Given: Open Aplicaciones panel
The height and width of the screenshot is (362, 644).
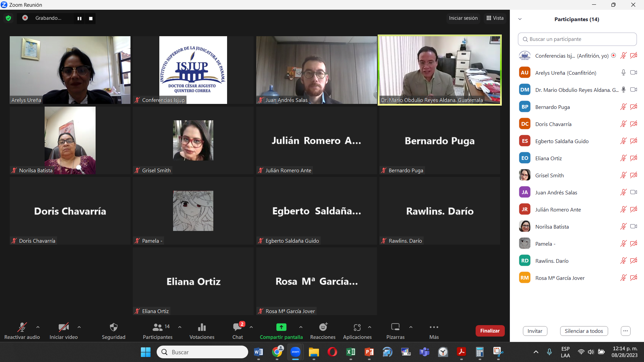Looking at the screenshot, I should click(357, 331).
